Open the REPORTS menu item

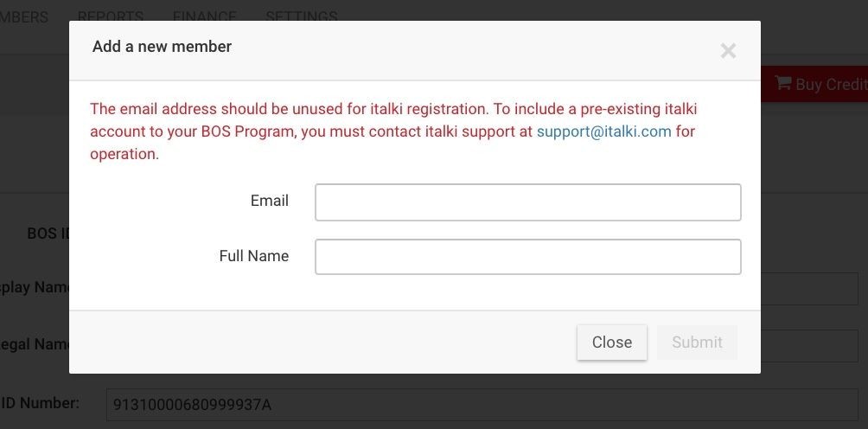point(110,17)
